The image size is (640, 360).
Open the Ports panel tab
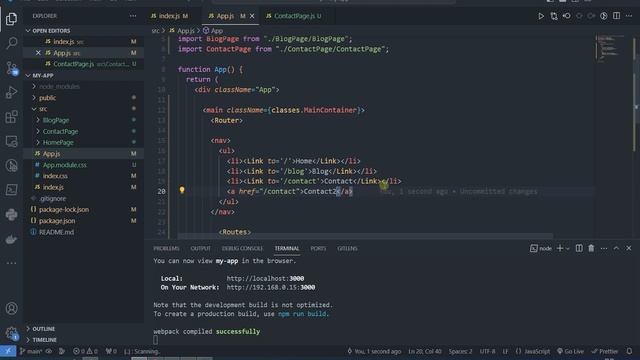click(x=318, y=248)
